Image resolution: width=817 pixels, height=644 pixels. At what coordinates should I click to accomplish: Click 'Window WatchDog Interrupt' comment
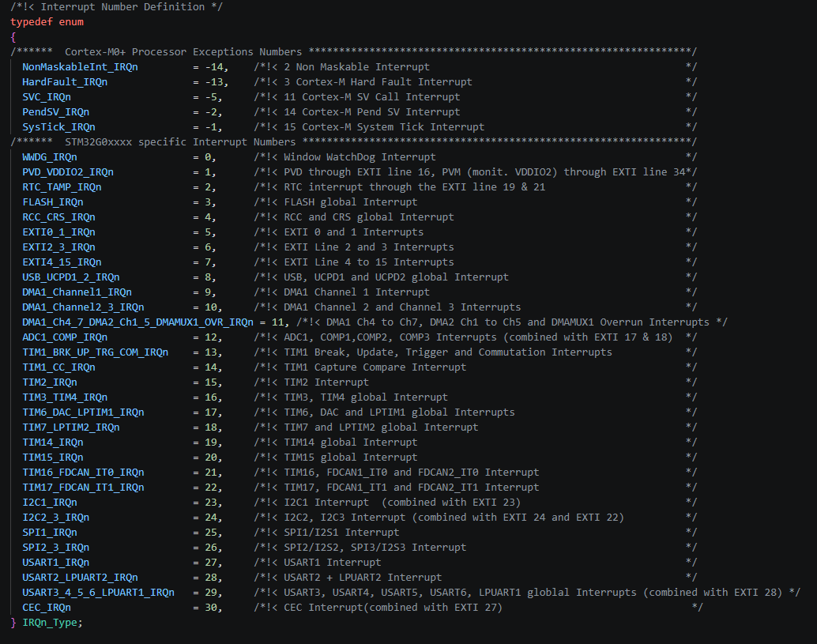[x=360, y=157]
